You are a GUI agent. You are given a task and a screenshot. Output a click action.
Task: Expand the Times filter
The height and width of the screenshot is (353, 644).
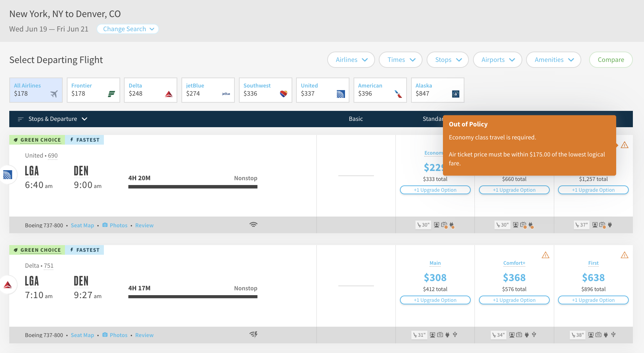[x=401, y=60]
